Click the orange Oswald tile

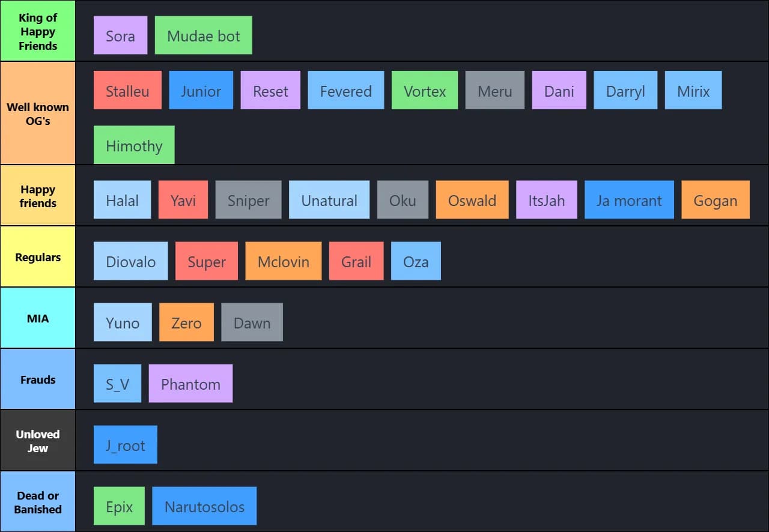point(472,200)
